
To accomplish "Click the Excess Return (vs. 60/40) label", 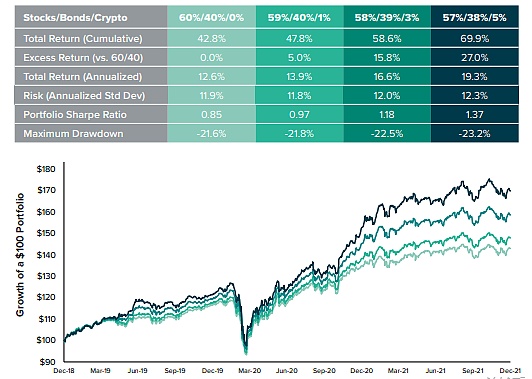I will coord(83,58).
